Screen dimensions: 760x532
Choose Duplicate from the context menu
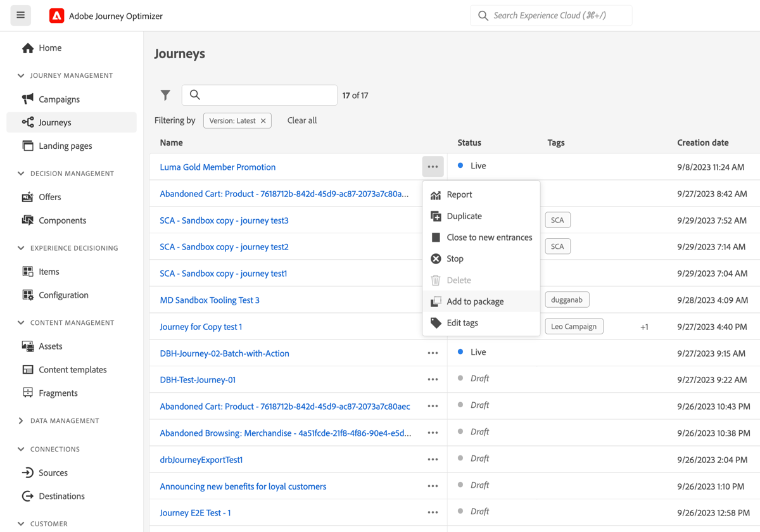(x=464, y=215)
